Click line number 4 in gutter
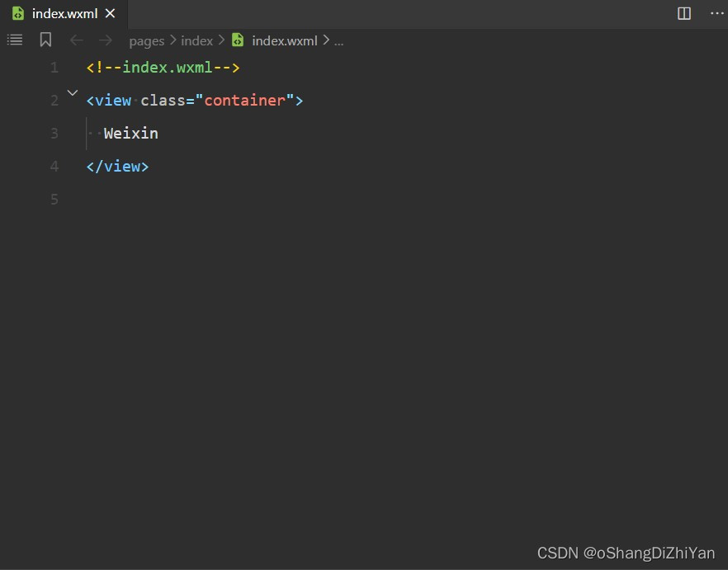Image resolution: width=728 pixels, height=570 pixels. (54, 167)
